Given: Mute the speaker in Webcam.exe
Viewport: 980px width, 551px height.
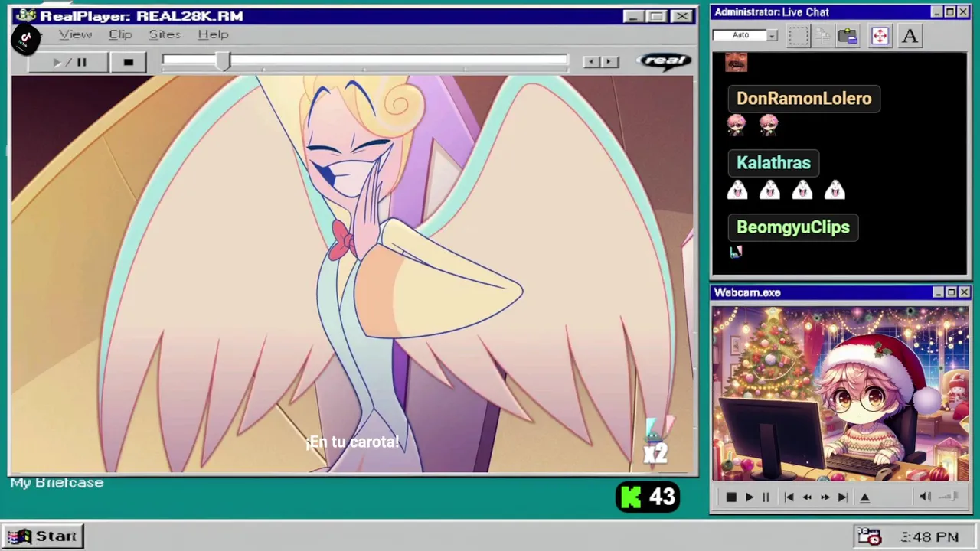Looking at the screenshot, I should [x=925, y=497].
